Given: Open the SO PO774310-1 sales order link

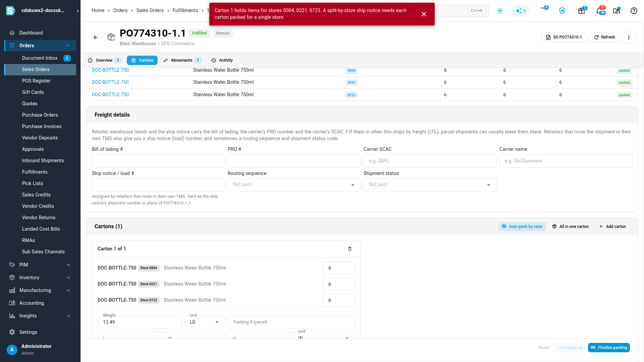Looking at the screenshot, I should (563, 37).
